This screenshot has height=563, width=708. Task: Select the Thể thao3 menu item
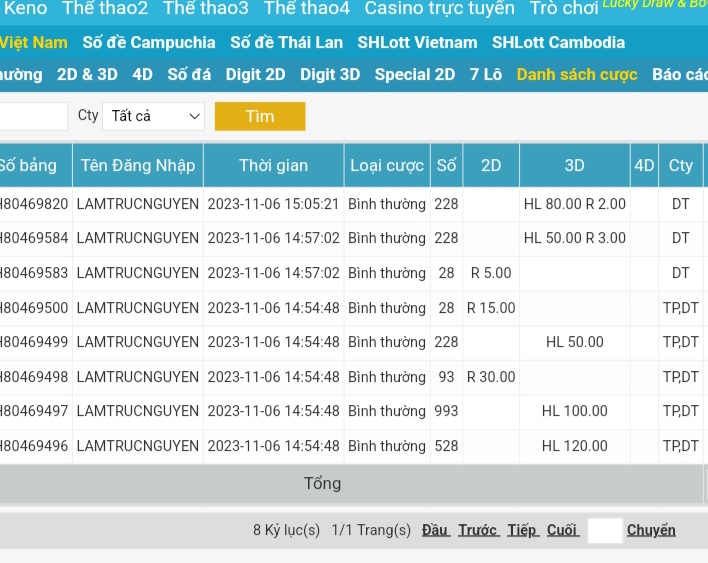[x=206, y=9]
